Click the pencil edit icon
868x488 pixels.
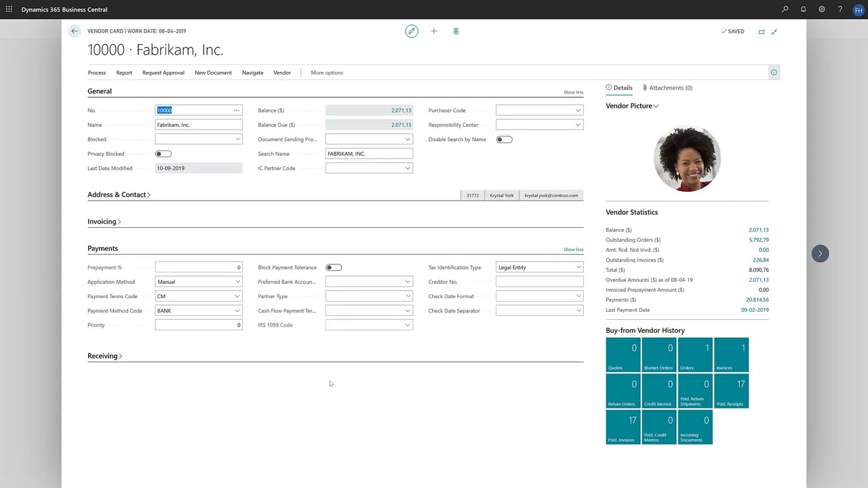(x=412, y=31)
